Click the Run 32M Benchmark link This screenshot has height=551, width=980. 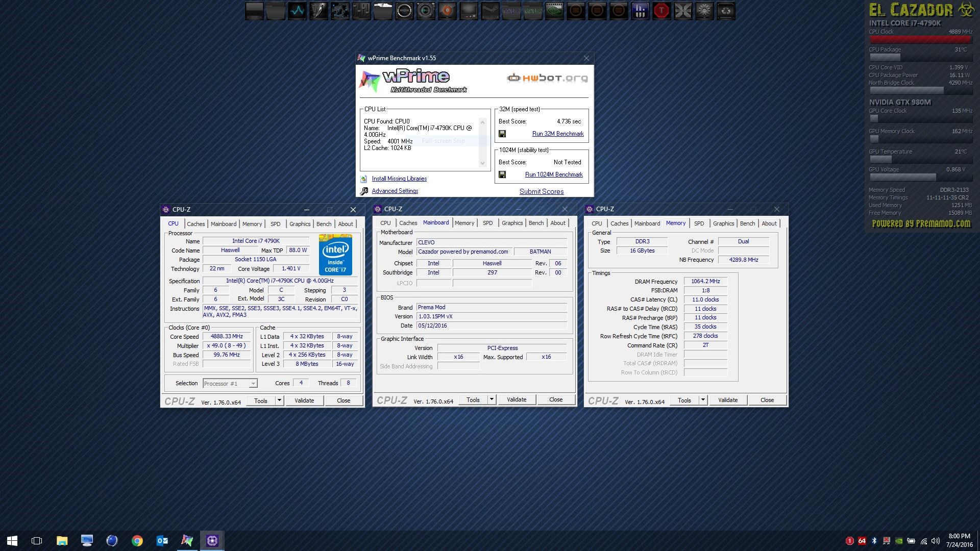point(558,134)
